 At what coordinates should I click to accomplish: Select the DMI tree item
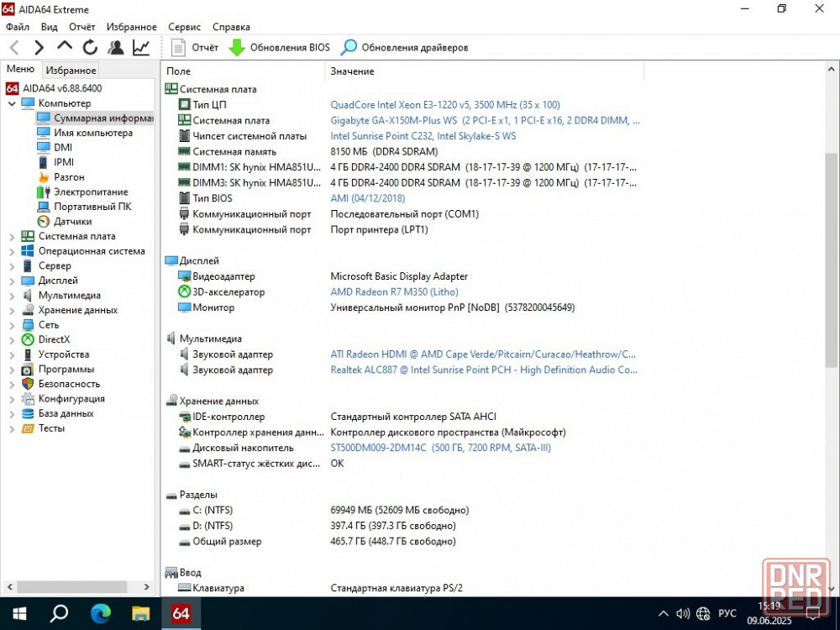(54, 147)
